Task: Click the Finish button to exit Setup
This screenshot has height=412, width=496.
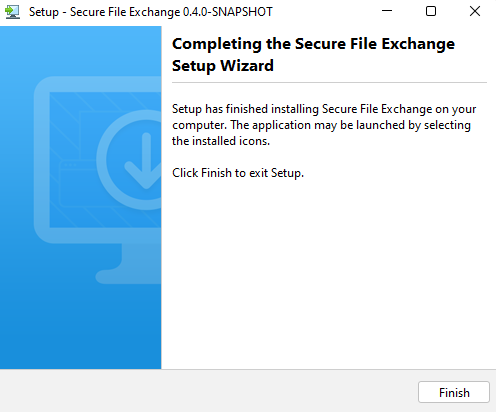Action: click(454, 392)
